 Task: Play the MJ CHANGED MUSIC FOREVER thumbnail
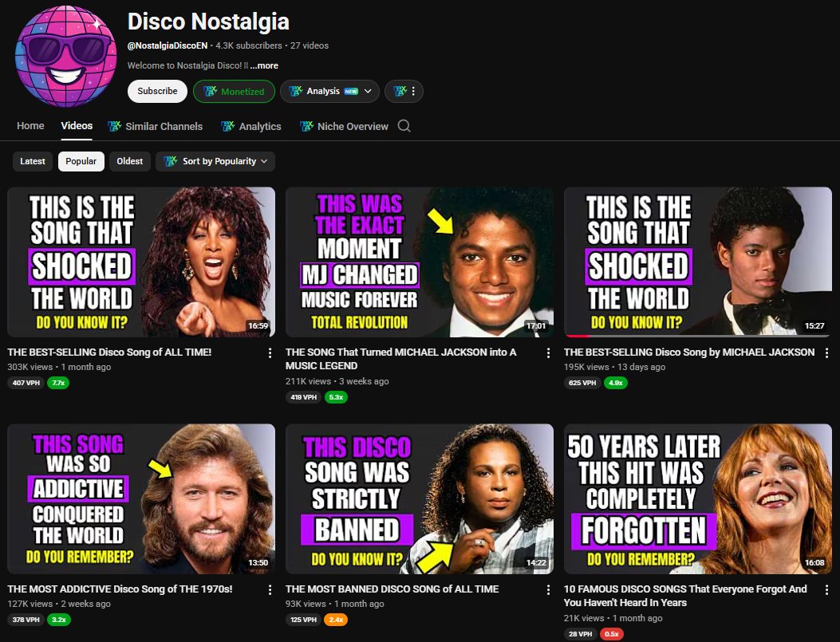[420, 262]
